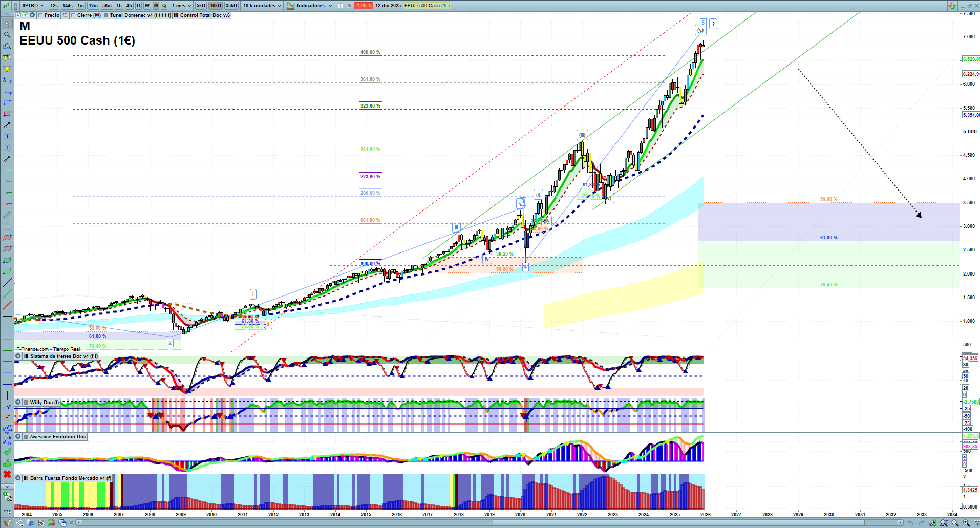
Task: Switch to the Q quarterly timeframe
Action: tap(164, 6)
